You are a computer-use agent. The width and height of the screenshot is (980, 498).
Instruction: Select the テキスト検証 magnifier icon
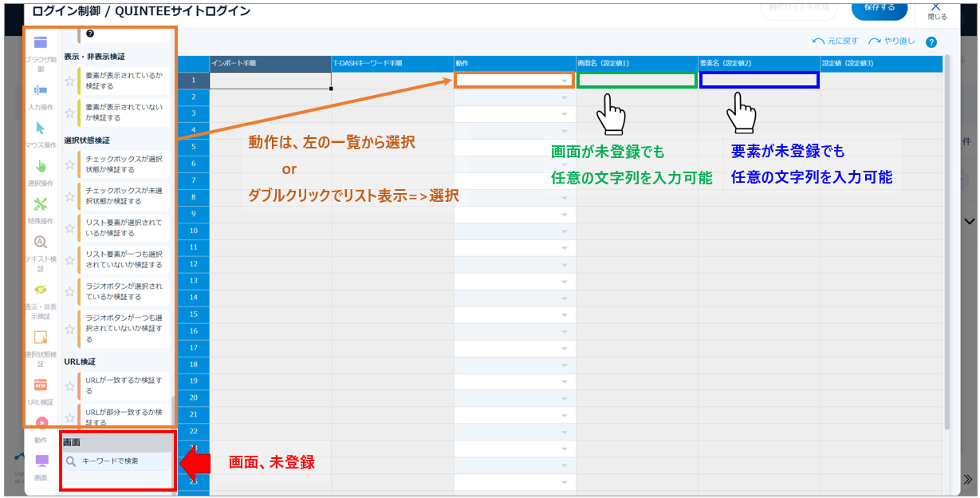click(x=41, y=243)
